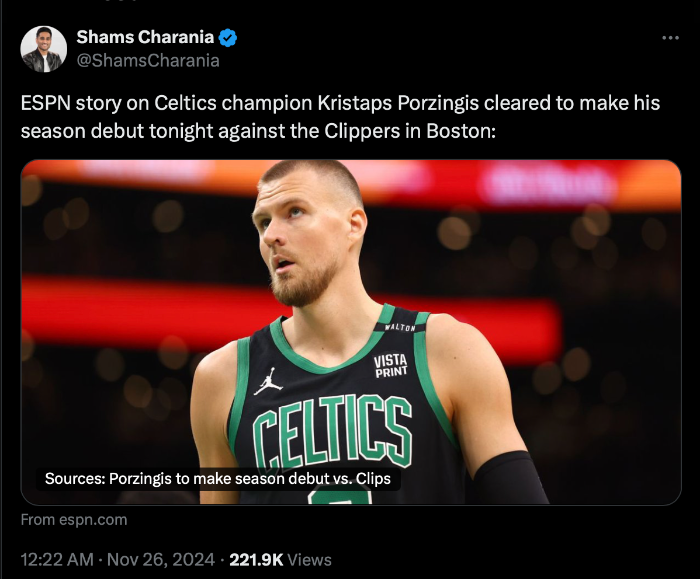The width and height of the screenshot is (700, 579).
Task: Click the Jordan Jumpman logo on the jersey
Action: (267, 381)
